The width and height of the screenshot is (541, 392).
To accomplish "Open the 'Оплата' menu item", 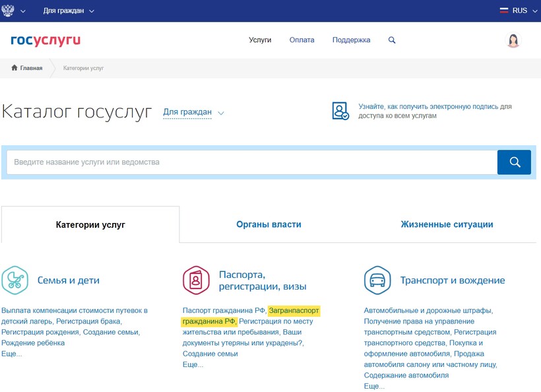I will (302, 40).
